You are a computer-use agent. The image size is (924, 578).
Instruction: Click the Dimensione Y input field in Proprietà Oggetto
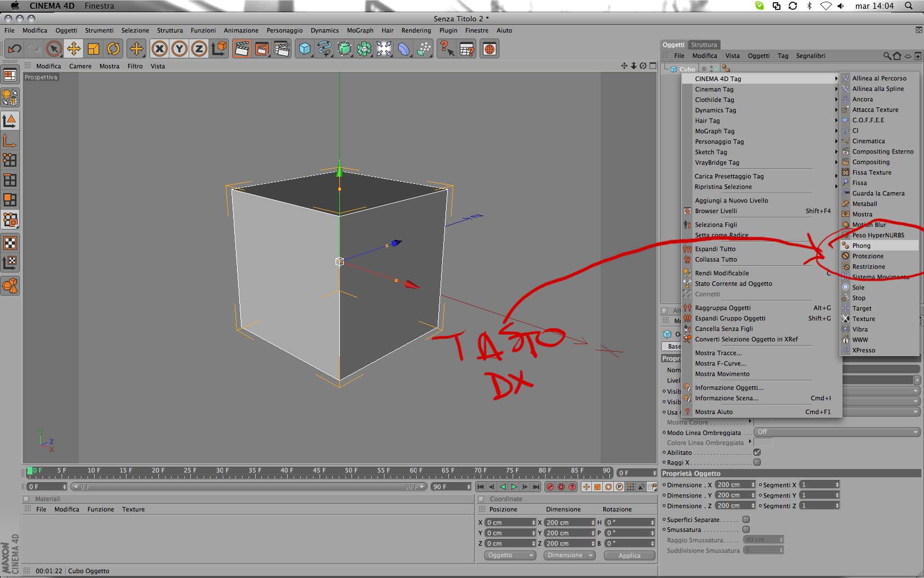(x=733, y=495)
